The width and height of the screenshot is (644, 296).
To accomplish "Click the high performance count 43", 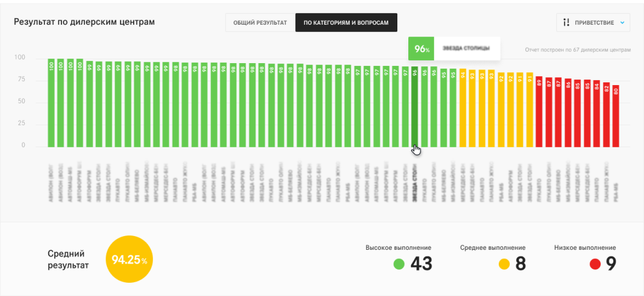I will tap(421, 264).
